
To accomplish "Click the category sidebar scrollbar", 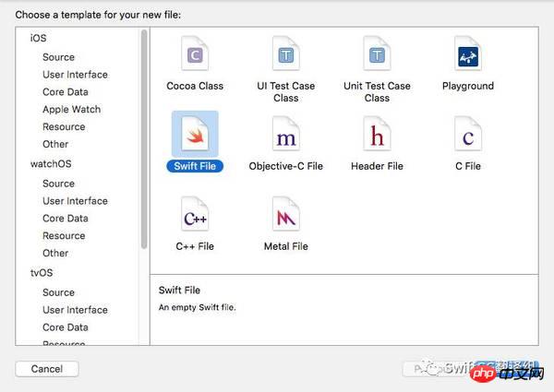I will 144,139.
